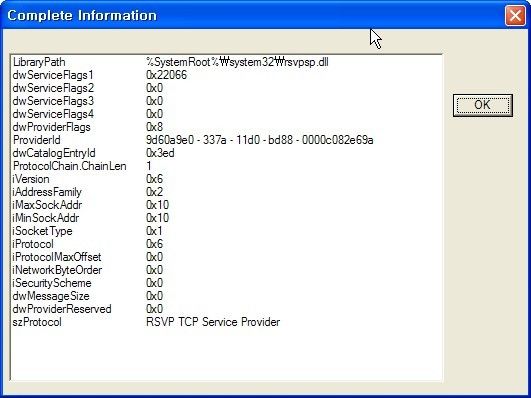Select the iMinSockAddr label
This screenshot has height=398, width=531.
click(x=46, y=218)
